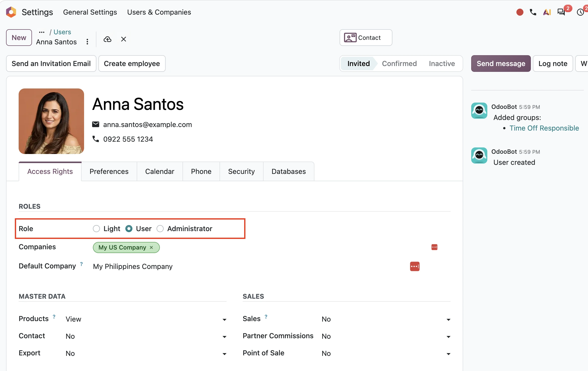Switch to the Preferences tab
The width and height of the screenshot is (588, 371).
109,171
